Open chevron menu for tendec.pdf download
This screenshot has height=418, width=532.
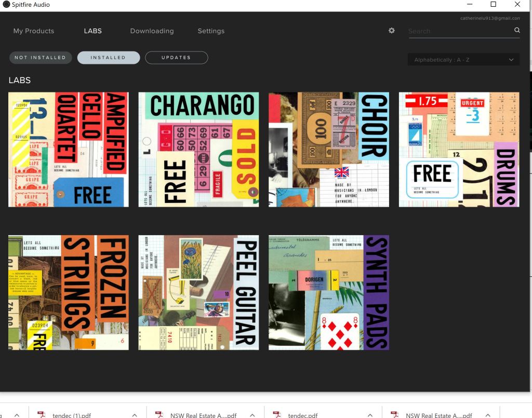[370, 415]
